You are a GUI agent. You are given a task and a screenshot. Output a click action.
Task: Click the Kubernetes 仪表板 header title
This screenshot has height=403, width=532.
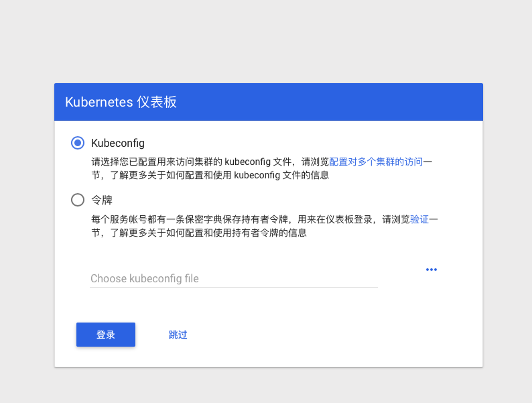[121, 102]
